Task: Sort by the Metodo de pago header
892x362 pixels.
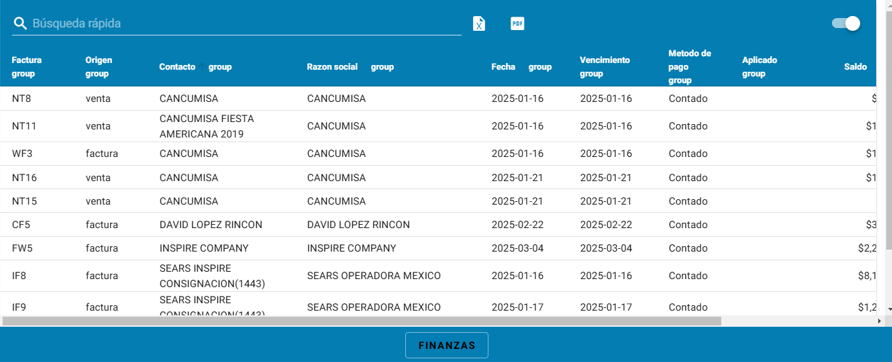Action: tap(690, 60)
